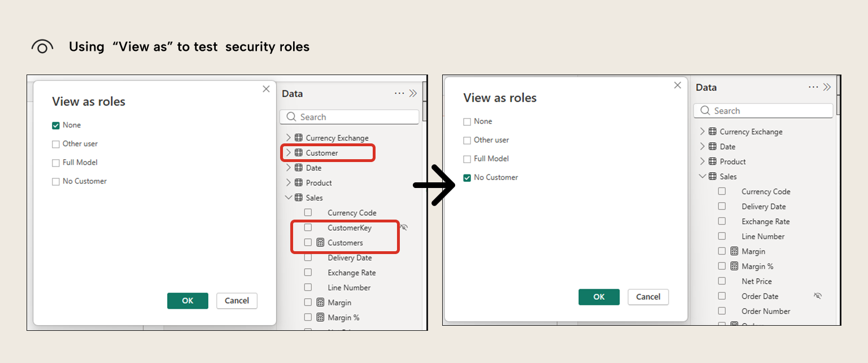Viewport: 868px width, 363px height.
Task: Click the search magnifier icon in the Data pane
Action: tap(291, 116)
